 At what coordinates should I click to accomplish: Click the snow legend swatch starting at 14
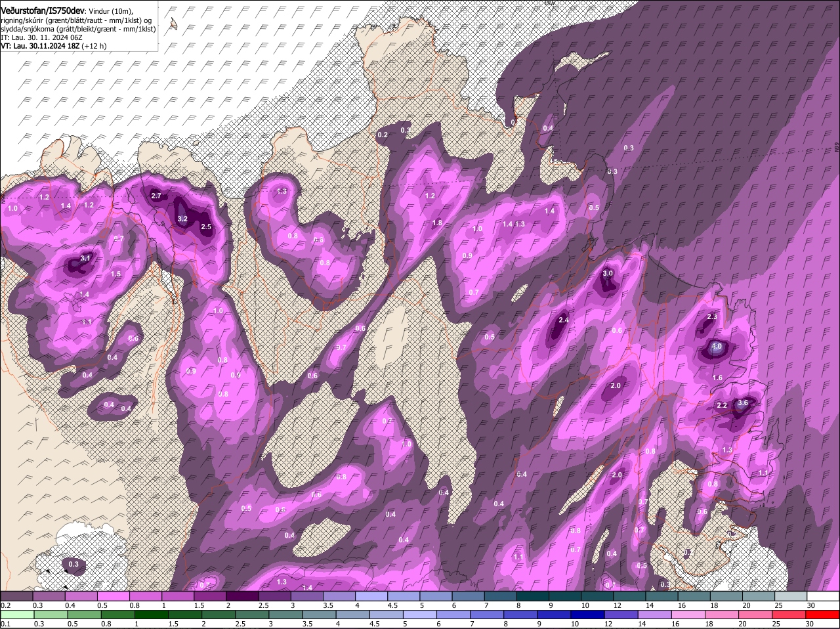661,596
